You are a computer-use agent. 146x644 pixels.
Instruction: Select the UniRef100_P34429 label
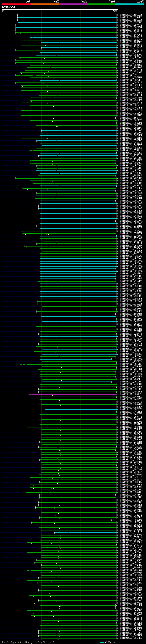(131, 371)
